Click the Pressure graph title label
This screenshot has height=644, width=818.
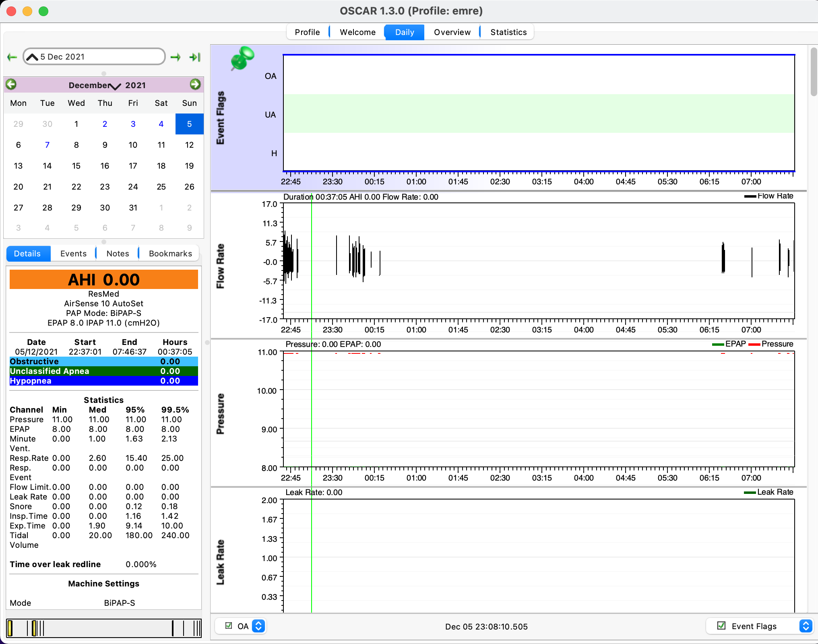(220, 414)
